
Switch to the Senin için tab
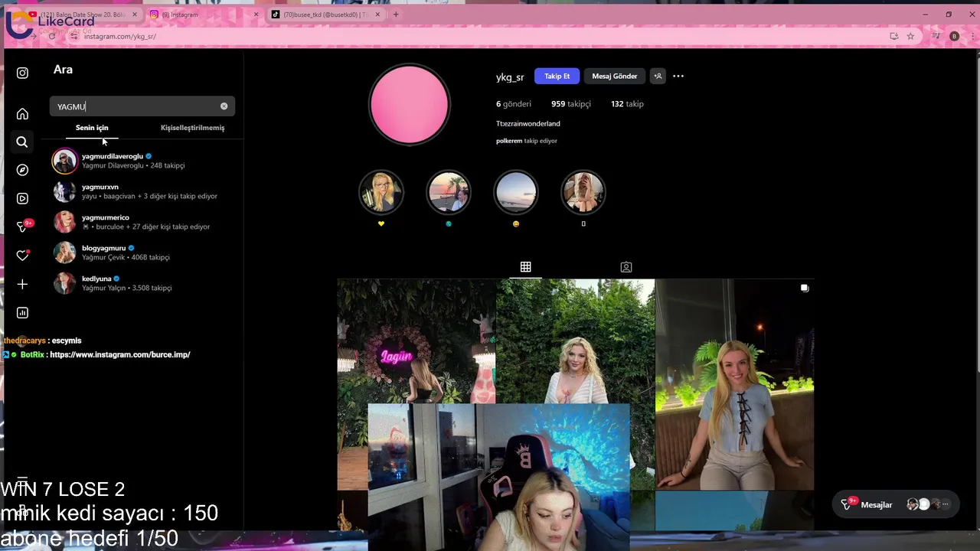(92, 128)
